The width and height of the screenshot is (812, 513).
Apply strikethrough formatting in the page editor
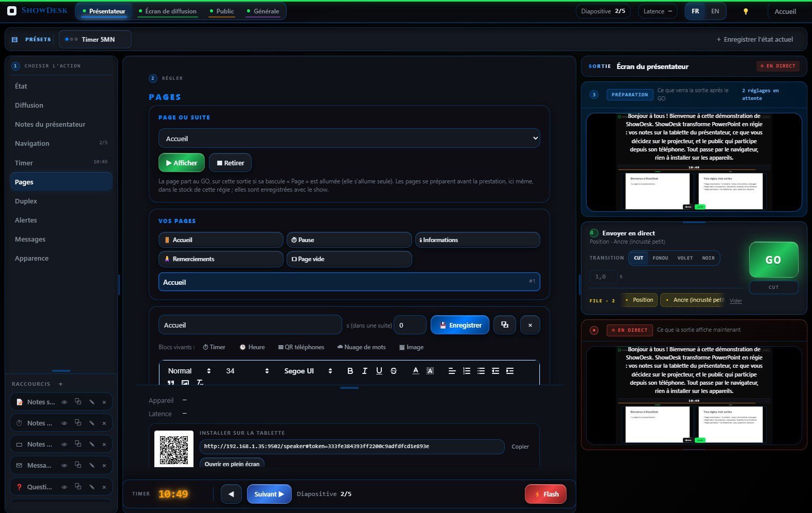[394, 371]
